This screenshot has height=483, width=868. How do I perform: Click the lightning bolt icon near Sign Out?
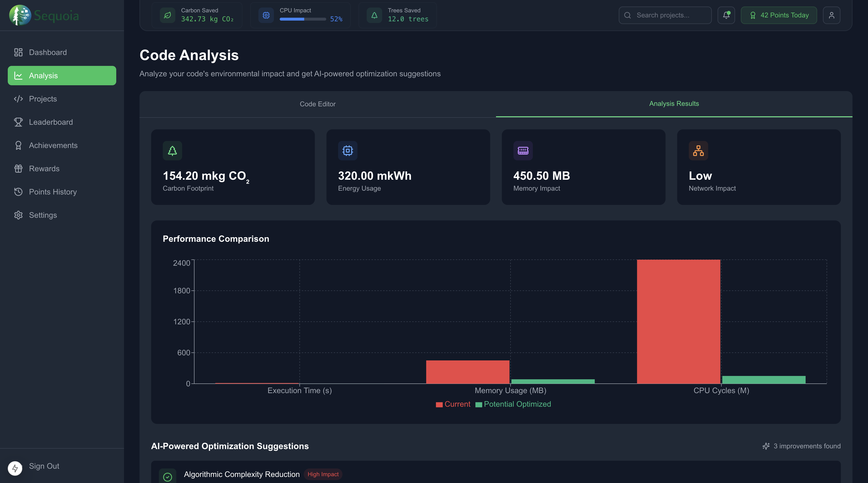[15, 468]
